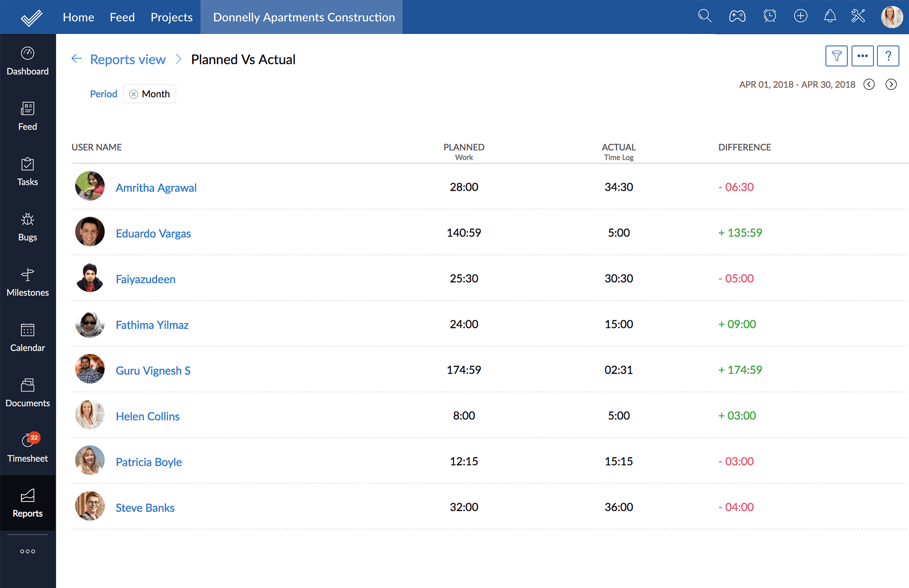Click the help question mark button
This screenshot has width=909, height=588.
tap(888, 56)
